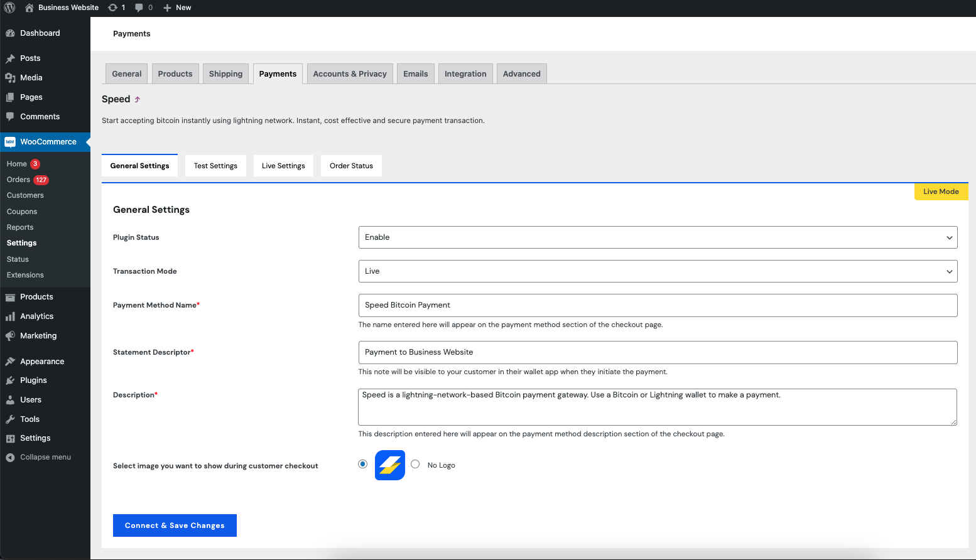Click the Dashboard gauge icon
976x560 pixels.
pos(10,33)
